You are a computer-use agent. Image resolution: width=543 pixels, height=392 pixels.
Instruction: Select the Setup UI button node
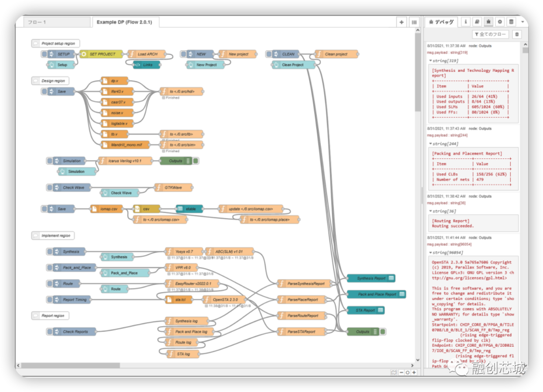pyautogui.click(x=61, y=65)
